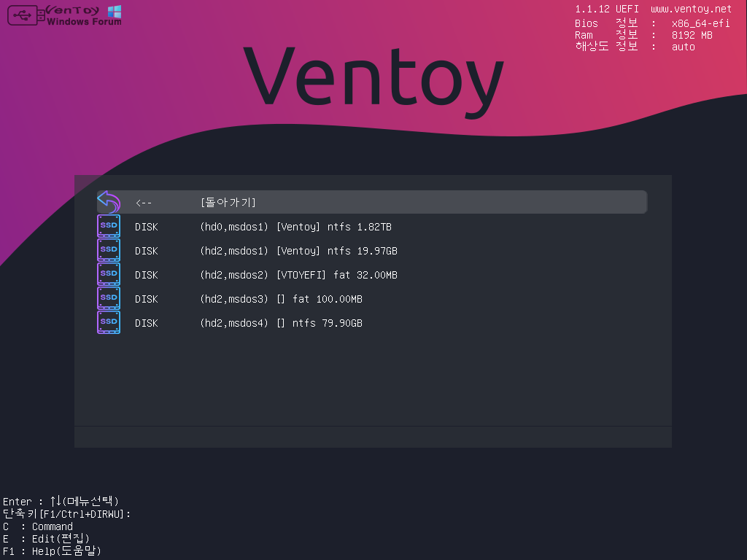The image size is (747, 560).
Task: Click SSD icon for hd2,msdos2 VTOYEFI
Action: tap(109, 274)
